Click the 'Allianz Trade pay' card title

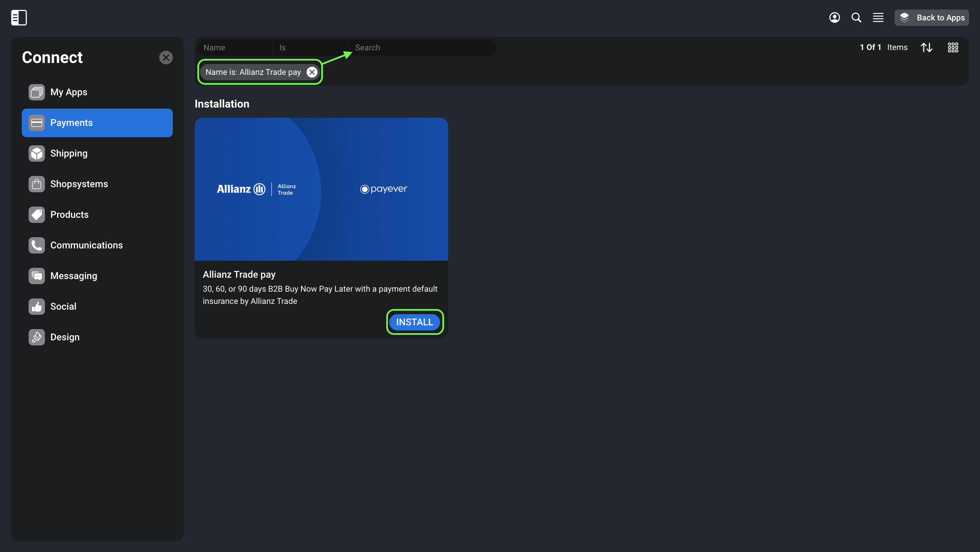tap(239, 275)
